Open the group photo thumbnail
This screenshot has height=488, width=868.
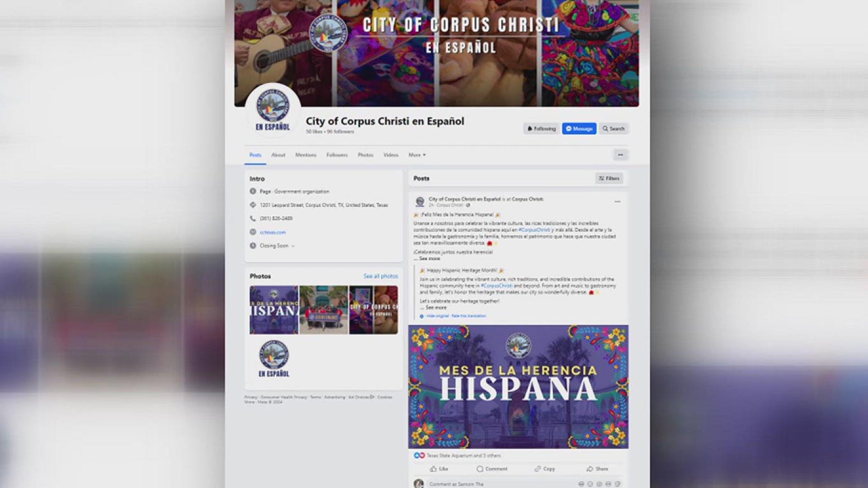pos(324,310)
